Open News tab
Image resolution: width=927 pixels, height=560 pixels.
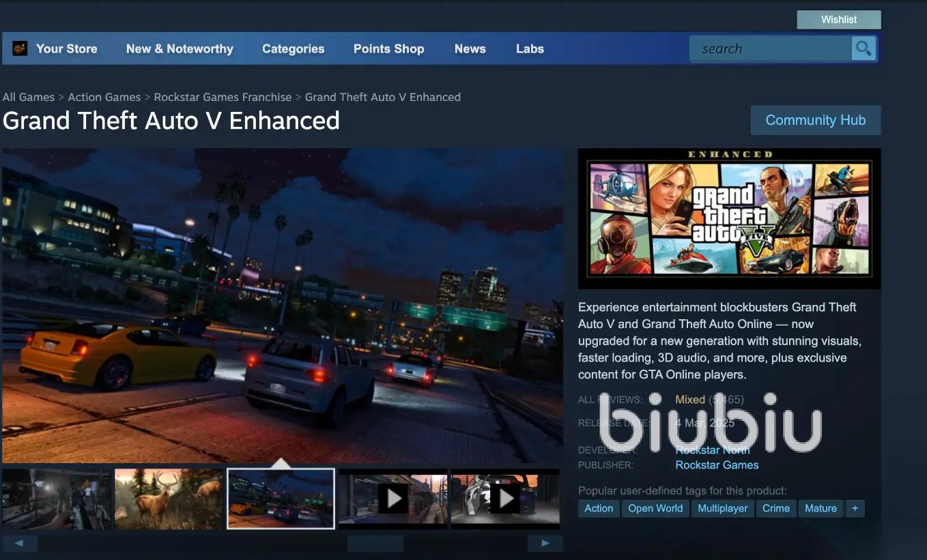click(x=470, y=48)
